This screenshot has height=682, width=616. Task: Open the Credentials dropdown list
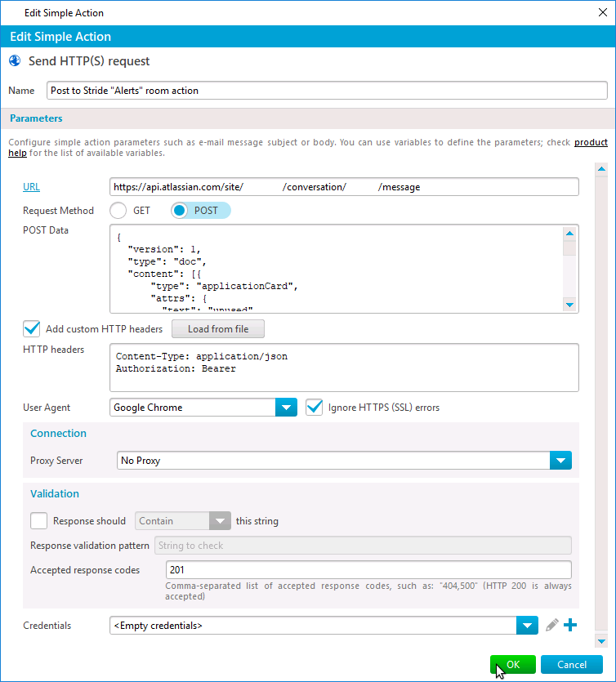(527, 626)
